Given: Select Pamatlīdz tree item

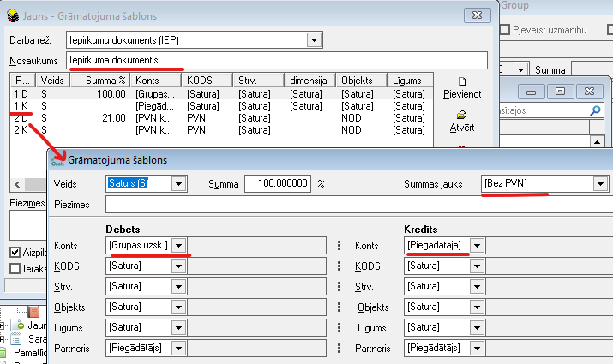Looking at the screenshot, I should pos(30,353).
